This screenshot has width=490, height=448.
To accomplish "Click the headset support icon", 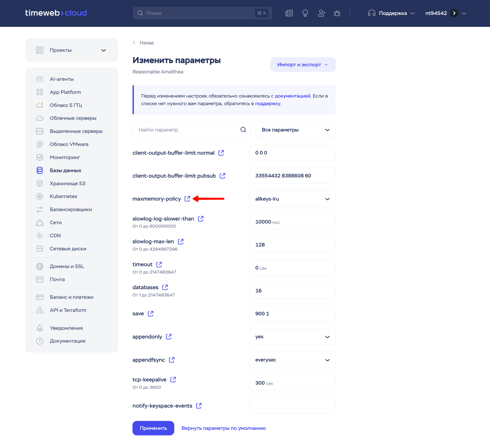I will (x=371, y=13).
